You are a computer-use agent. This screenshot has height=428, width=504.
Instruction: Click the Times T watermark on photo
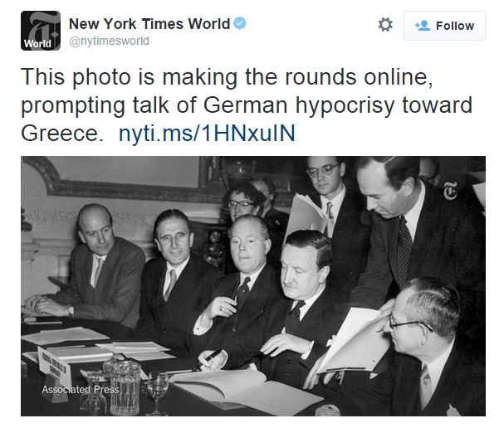450,191
